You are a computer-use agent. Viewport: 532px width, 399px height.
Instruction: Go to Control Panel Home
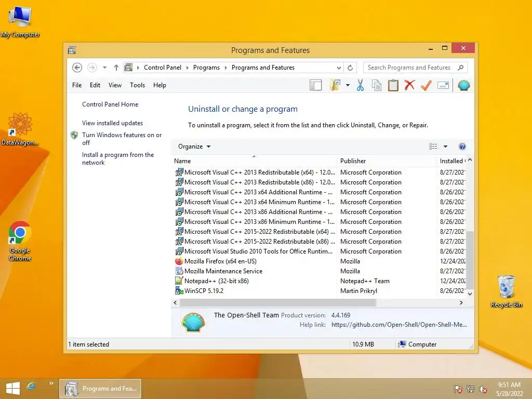coord(110,104)
